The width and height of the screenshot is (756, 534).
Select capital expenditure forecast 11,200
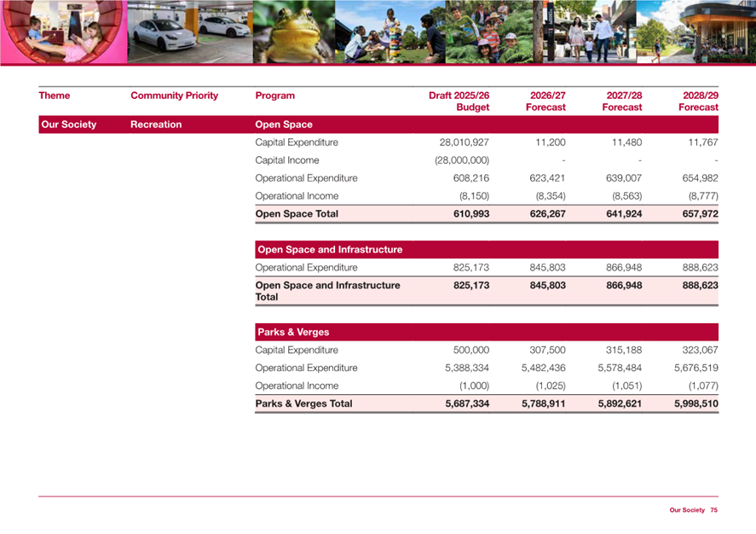tap(551, 142)
